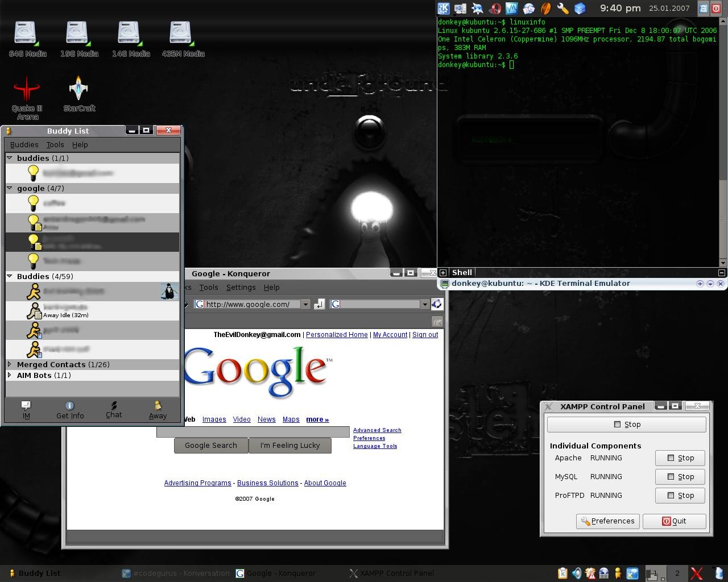Switch to virtual desktop 2 in pager

677,573
